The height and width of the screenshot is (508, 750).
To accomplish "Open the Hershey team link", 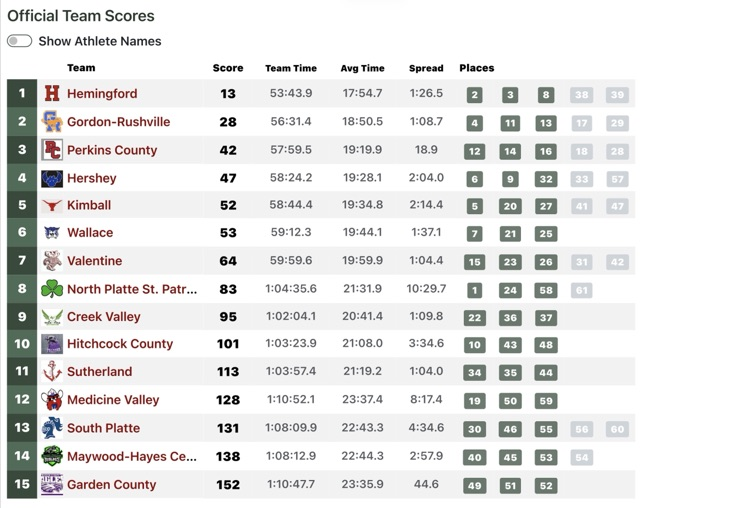I will pyautogui.click(x=92, y=178).
